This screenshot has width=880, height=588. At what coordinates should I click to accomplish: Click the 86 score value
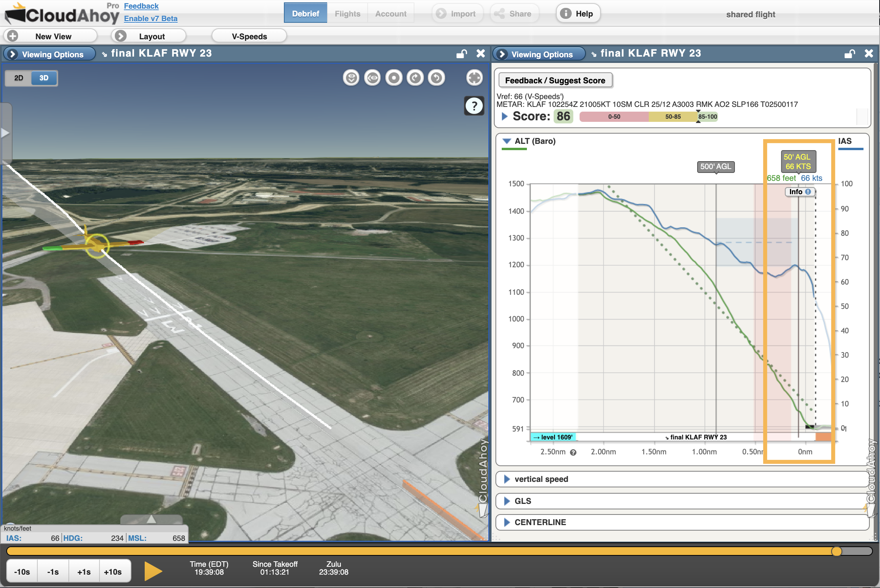coord(563,116)
